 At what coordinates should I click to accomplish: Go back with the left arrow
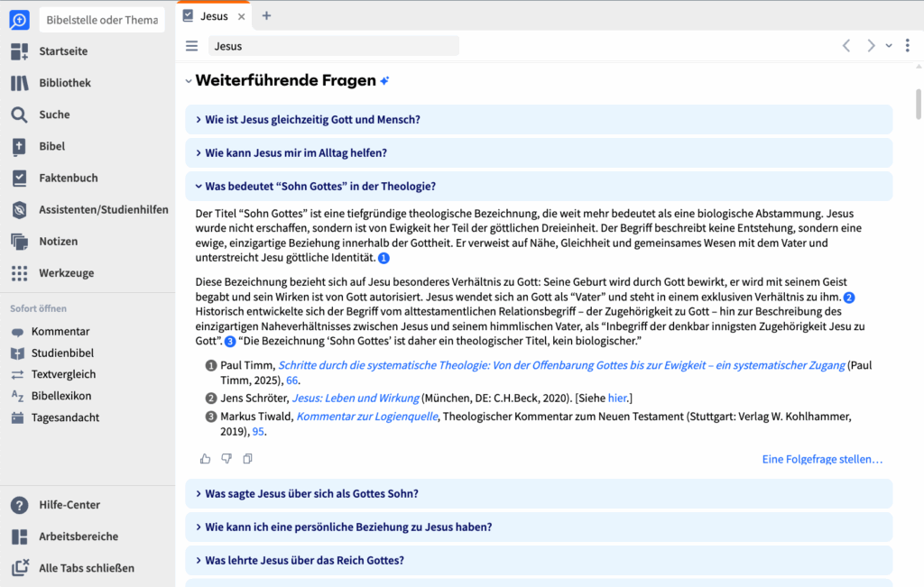(846, 46)
